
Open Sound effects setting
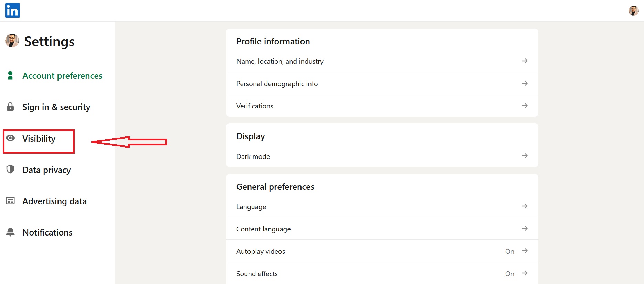tap(382, 273)
